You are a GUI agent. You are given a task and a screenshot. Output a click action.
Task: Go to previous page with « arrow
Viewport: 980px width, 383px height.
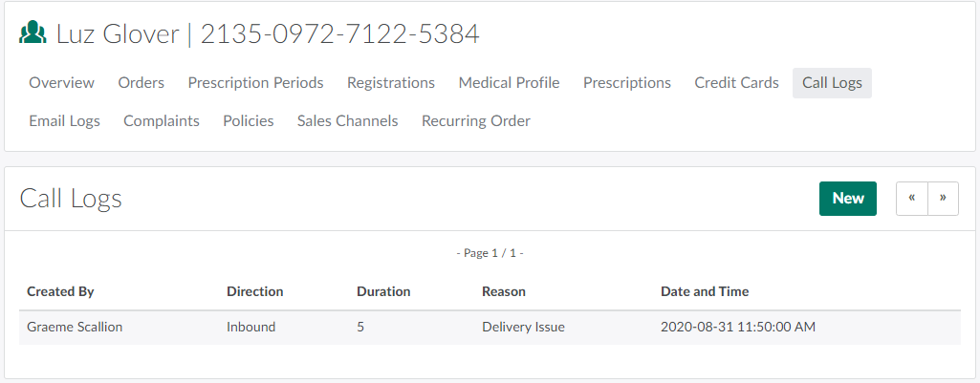pos(912,199)
